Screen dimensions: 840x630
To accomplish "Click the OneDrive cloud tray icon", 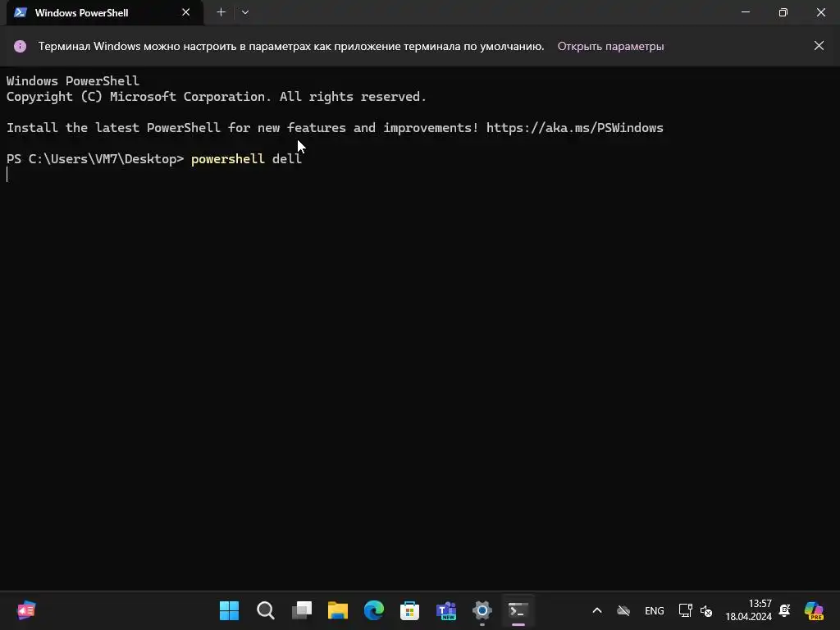I will (623, 610).
